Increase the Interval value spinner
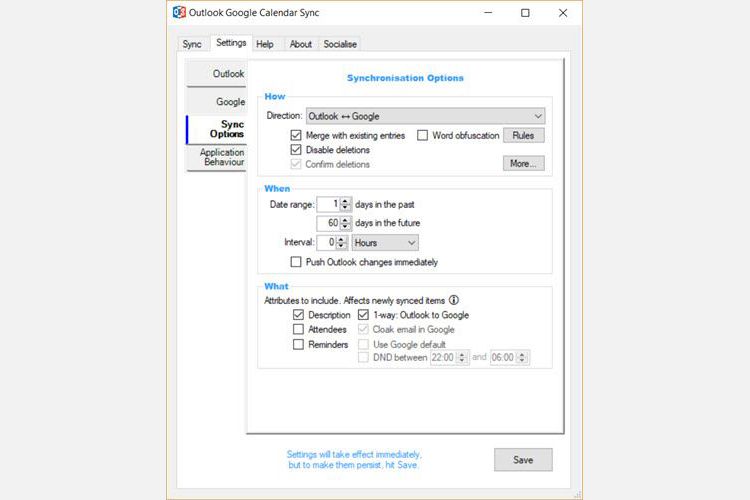Image resolution: width=750 pixels, height=500 pixels. (x=341, y=239)
